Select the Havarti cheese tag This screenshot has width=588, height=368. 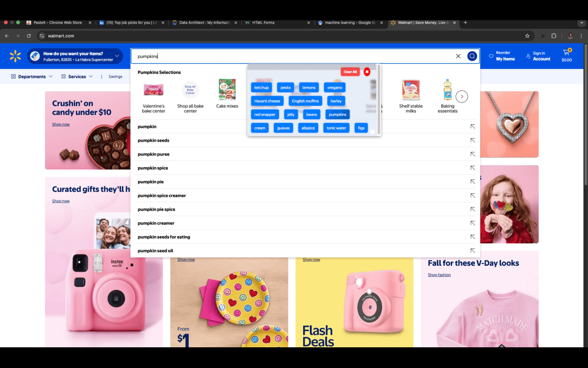click(x=267, y=101)
